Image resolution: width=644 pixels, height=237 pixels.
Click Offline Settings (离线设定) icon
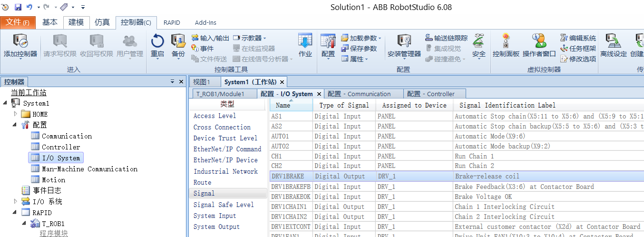tap(614, 46)
